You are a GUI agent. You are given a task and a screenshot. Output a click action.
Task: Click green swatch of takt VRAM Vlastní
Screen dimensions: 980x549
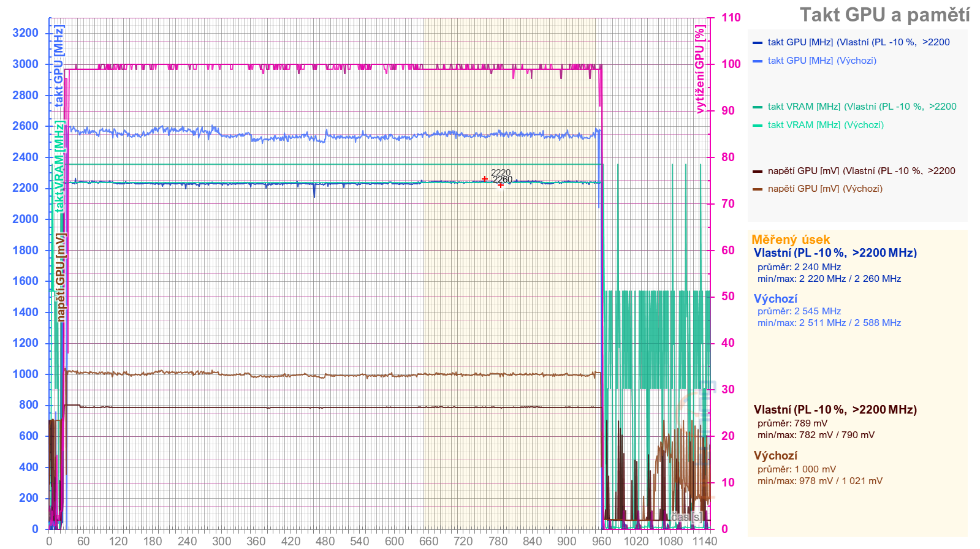(757, 107)
